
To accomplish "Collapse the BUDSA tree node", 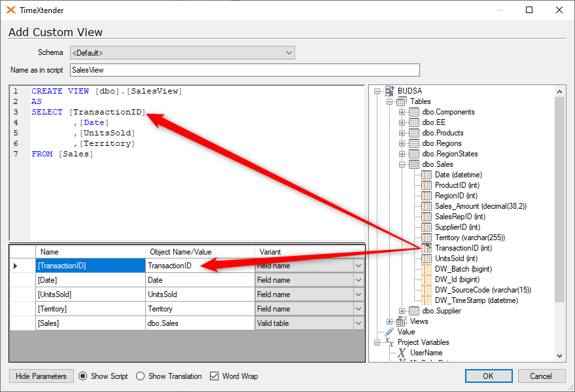I will (x=377, y=91).
